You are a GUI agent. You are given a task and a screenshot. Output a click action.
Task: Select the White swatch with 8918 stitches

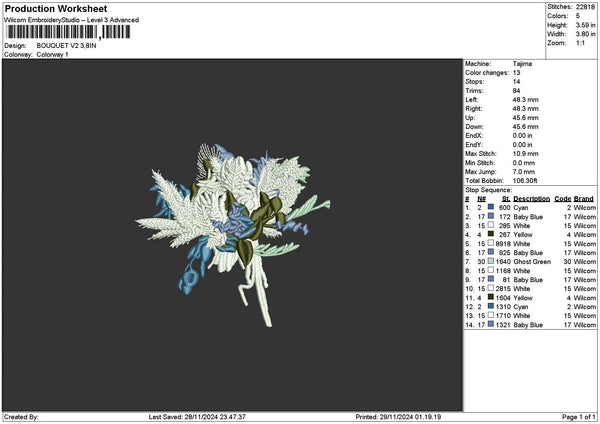[x=491, y=243]
